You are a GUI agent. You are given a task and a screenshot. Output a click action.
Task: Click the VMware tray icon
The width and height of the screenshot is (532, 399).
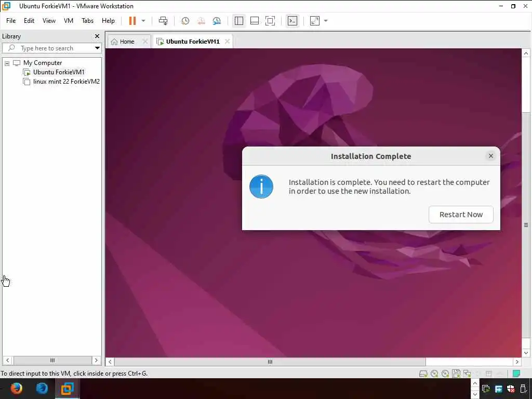pyautogui.click(x=486, y=389)
